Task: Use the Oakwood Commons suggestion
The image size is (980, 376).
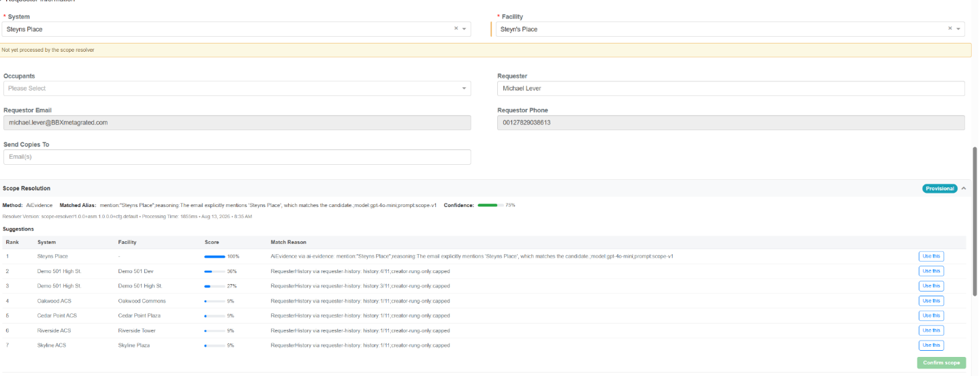Action: pyautogui.click(x=931, y=301)
